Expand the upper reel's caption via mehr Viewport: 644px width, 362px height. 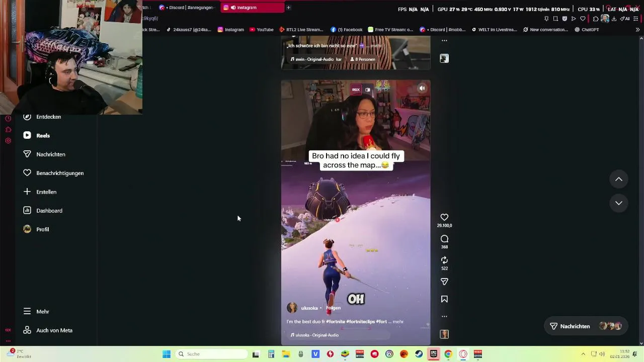pyautogui.click(x=376, y=46)
